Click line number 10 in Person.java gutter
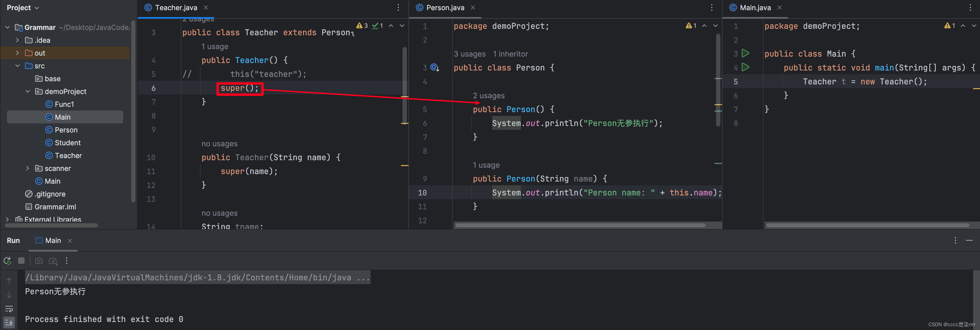 pyautogui.click(x=422, y=193)
